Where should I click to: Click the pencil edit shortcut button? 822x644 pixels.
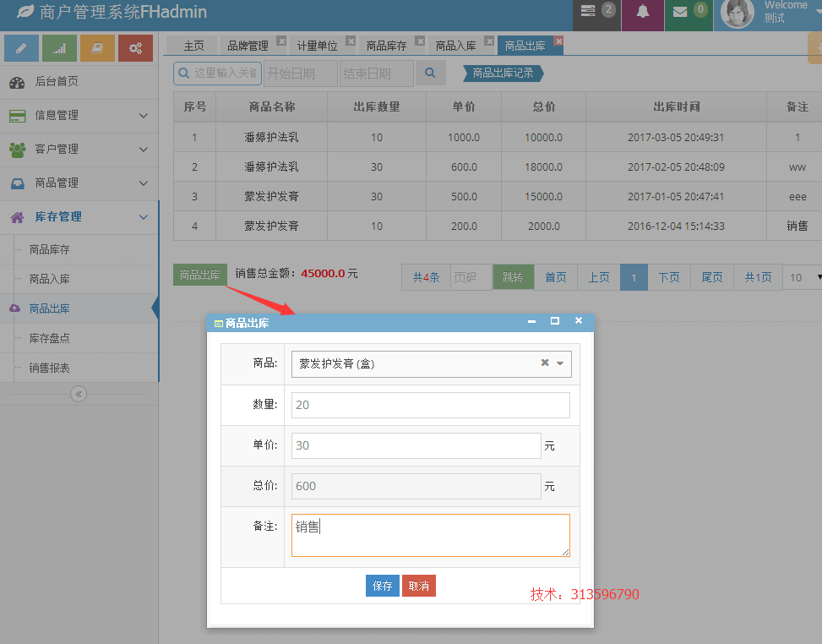pos(21,48)
